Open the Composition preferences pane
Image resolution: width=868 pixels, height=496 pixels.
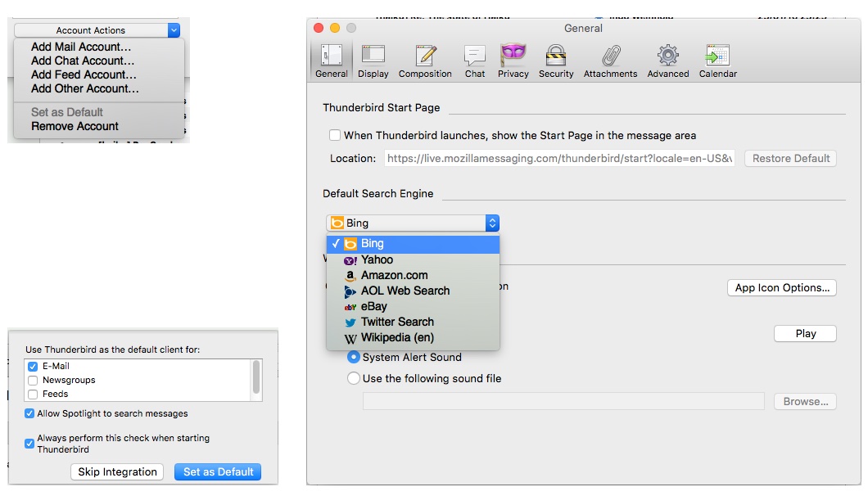coord(425,61)
